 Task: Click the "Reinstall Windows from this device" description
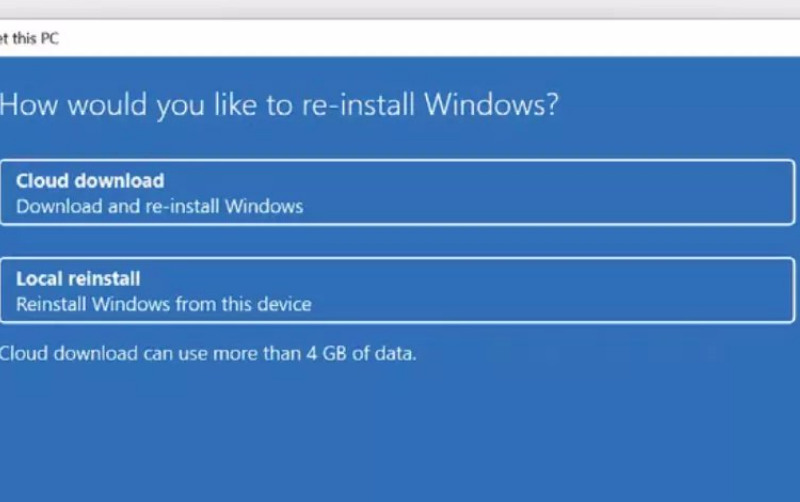pos(164,304)
